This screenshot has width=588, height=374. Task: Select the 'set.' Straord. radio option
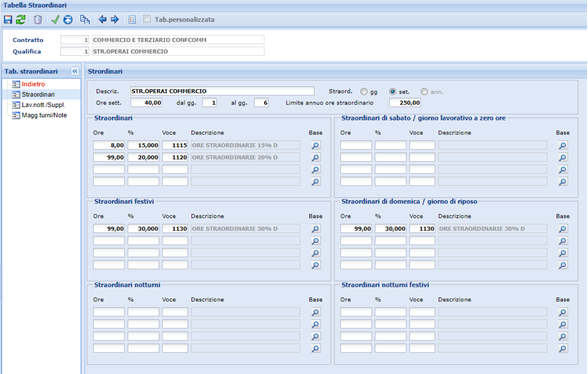(392, 92)
